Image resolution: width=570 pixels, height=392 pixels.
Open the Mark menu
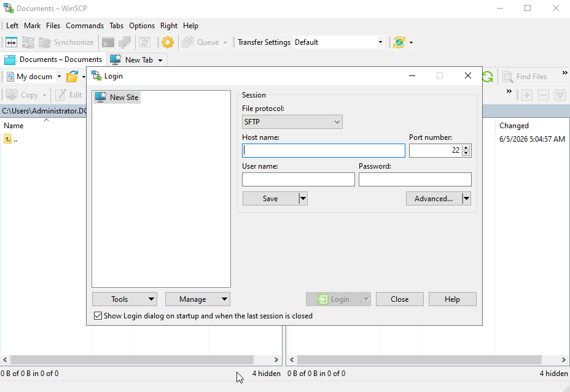click(x=33, y=26)
